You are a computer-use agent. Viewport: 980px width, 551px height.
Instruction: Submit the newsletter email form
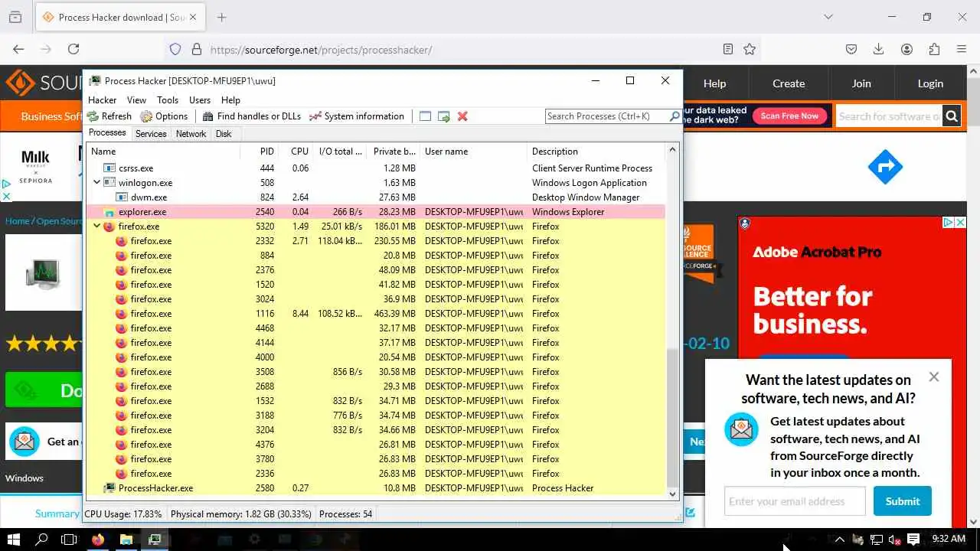pos(903,501)
